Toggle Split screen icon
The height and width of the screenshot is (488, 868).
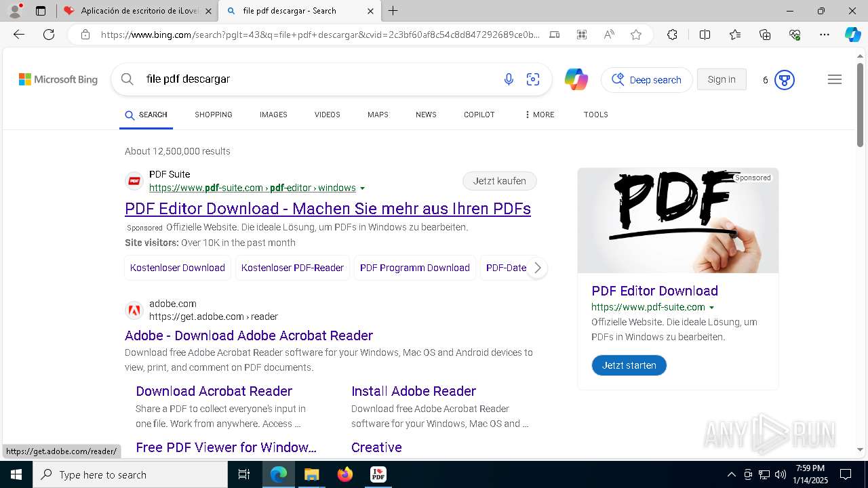coord(705,35)
